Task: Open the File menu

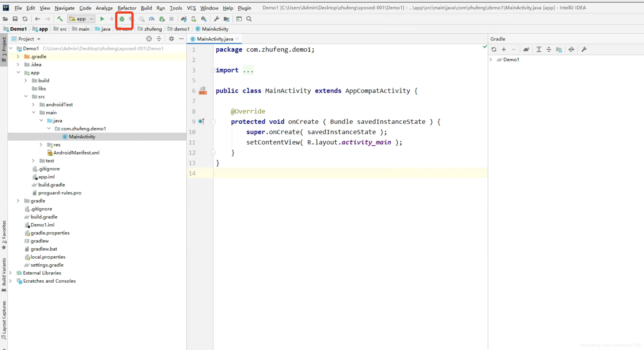Action: (18, 8)
